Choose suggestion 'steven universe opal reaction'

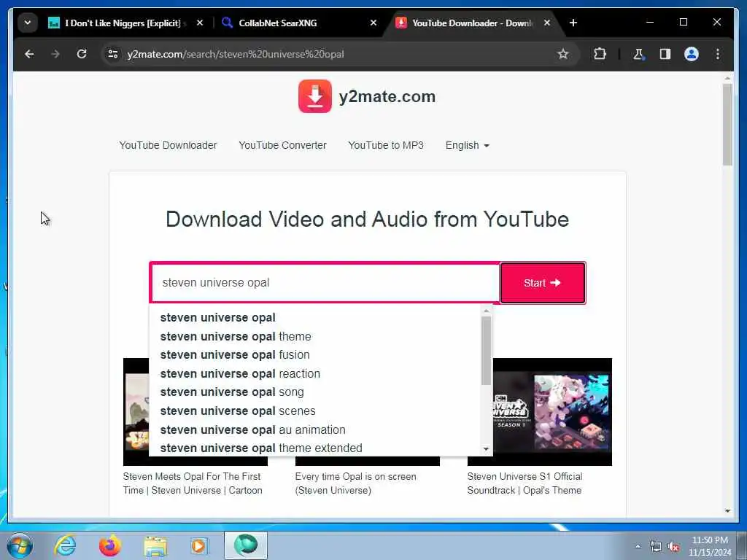pos(317,374)
